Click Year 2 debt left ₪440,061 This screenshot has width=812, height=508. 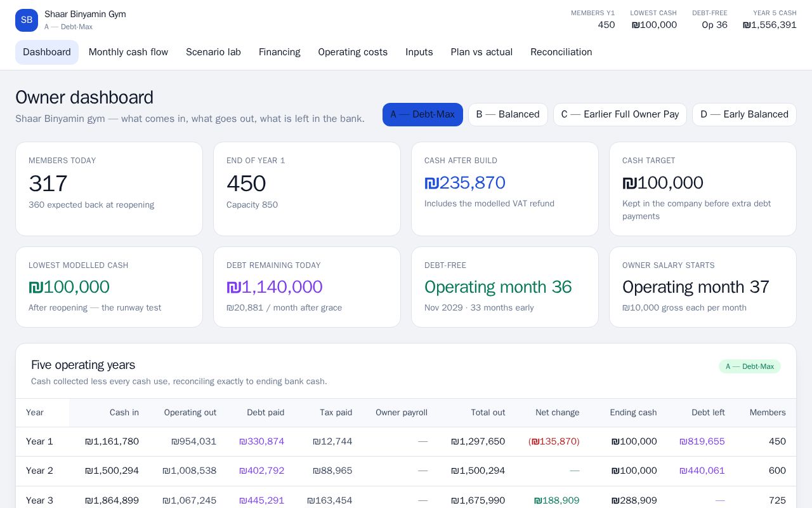pyautogui.click(x=702, y=471)
